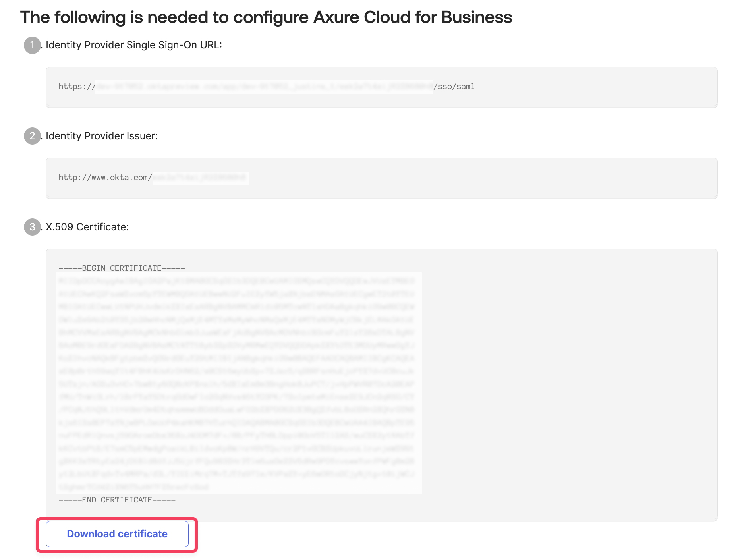Click the 'Identity Provider Single Sign-On URL:' label
Image resolution: width=738 pixels, height=560 pixels.
point(134,45)
